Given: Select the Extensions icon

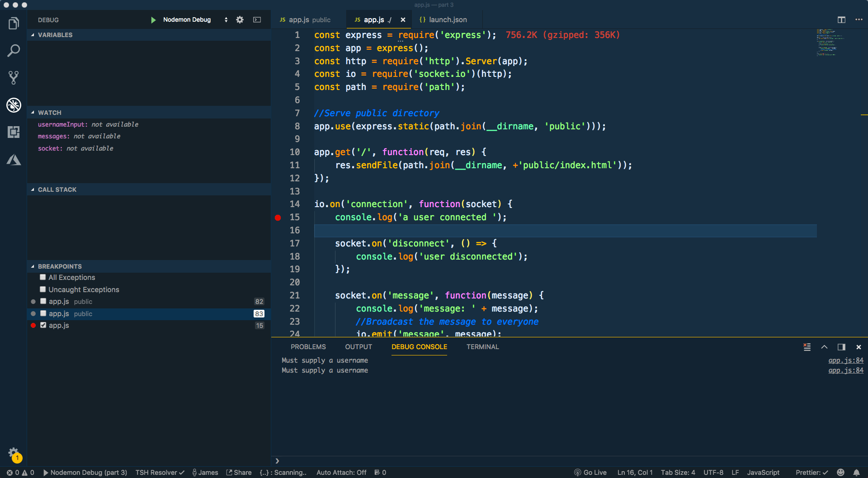Looking at the screenshot, I should click(14, 132).
